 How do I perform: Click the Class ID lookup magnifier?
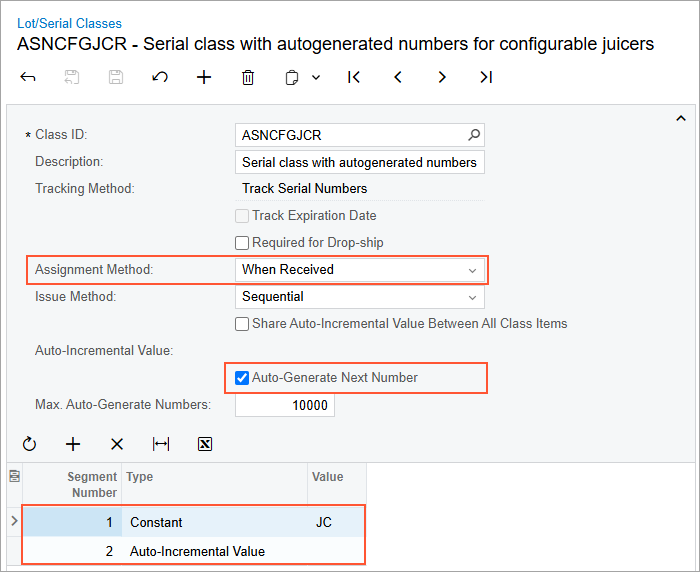click(474, 135)
